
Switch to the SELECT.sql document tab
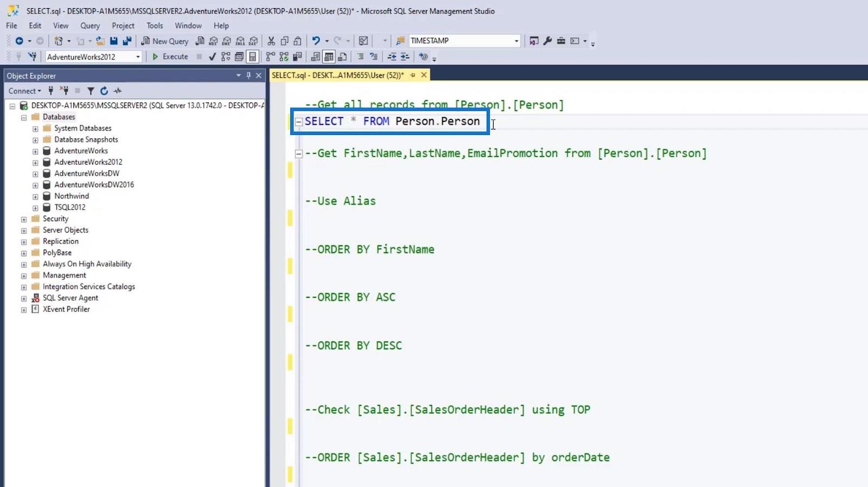(338, 75)
